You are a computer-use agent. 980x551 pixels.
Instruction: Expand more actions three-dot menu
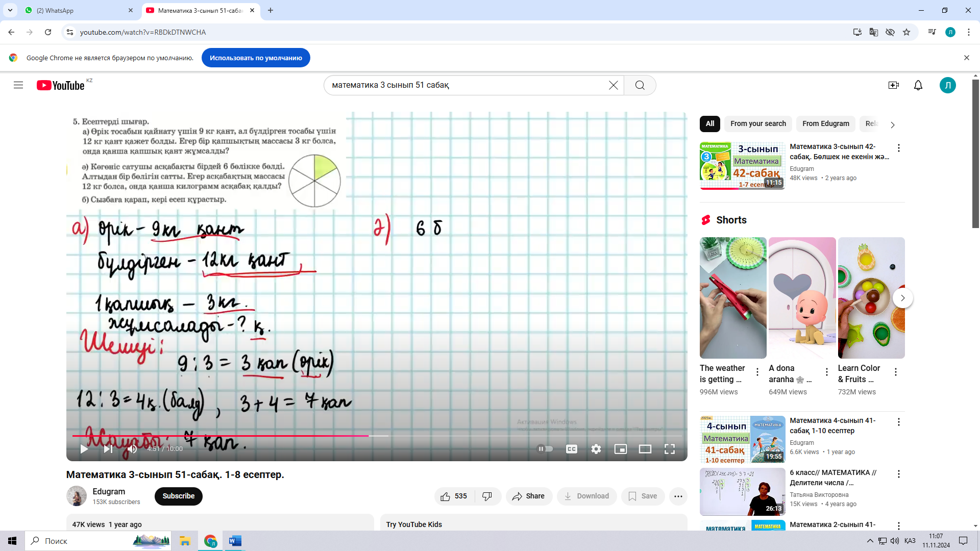click(x=678, y=496)
